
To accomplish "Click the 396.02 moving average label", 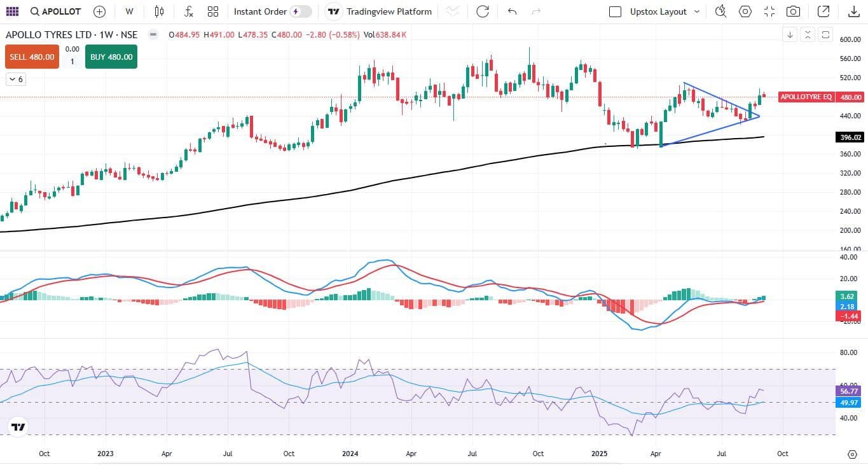I will 850,137.
